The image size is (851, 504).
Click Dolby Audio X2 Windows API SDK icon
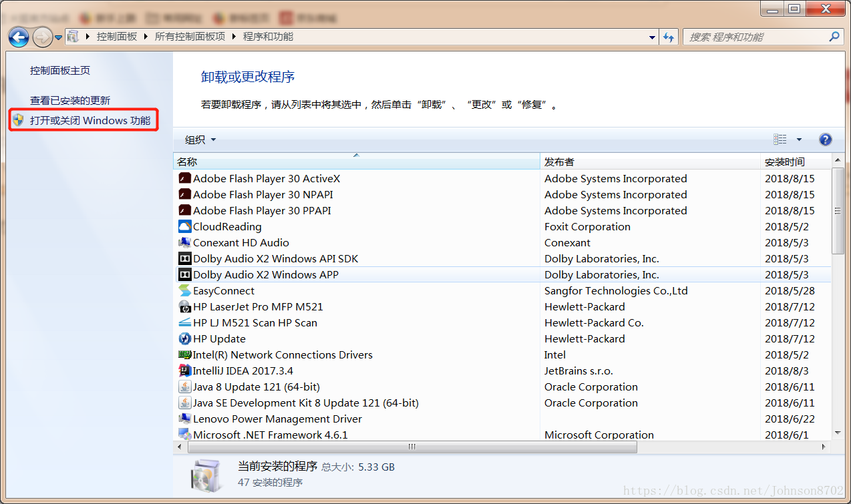[185, 258]
